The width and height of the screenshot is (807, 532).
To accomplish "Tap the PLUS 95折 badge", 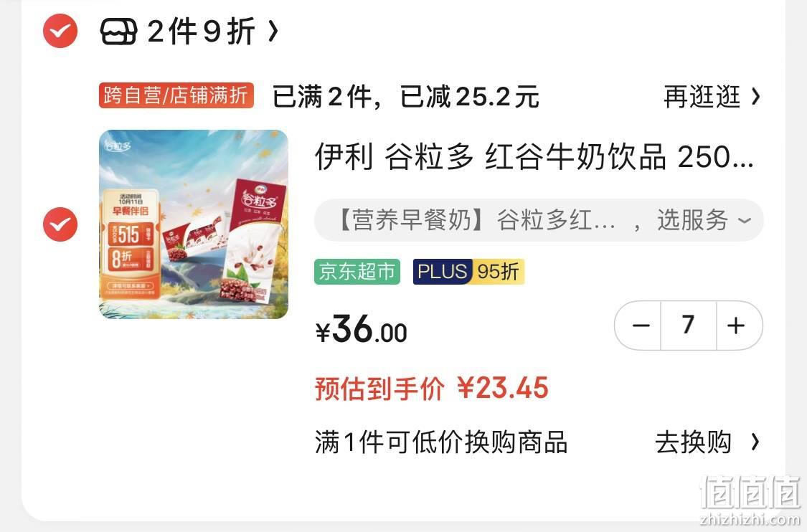I will coord(468,272).
